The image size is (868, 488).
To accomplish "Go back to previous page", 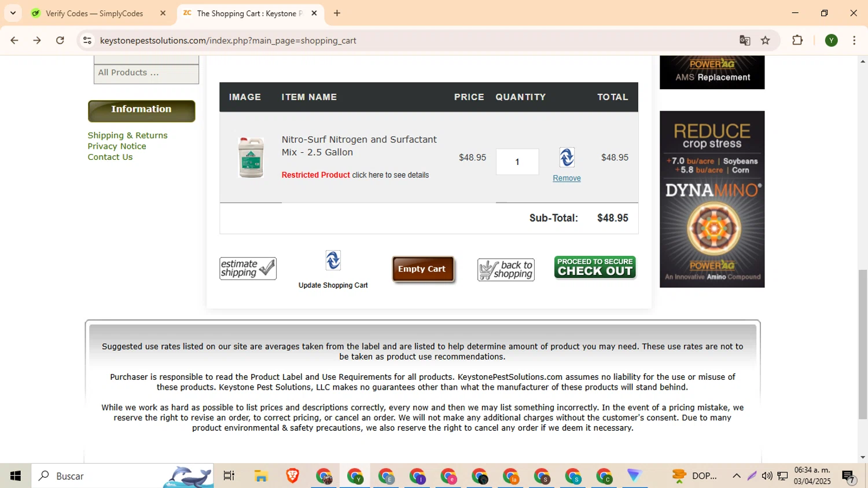I will pyautogui.click(x=14, y=41).
